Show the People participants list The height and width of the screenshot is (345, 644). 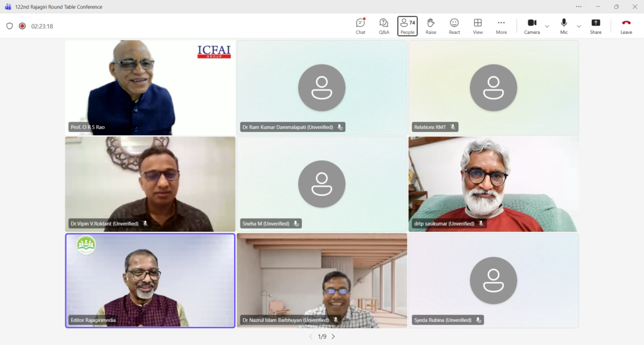(408, 26)
